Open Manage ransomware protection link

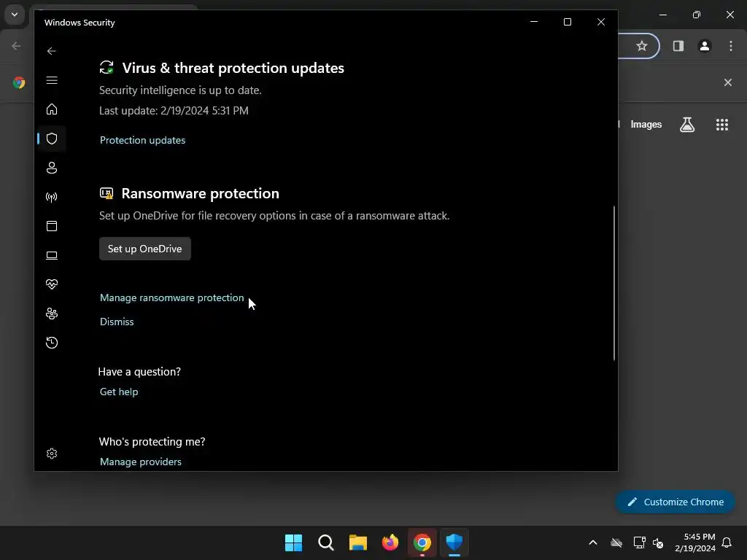171,297
